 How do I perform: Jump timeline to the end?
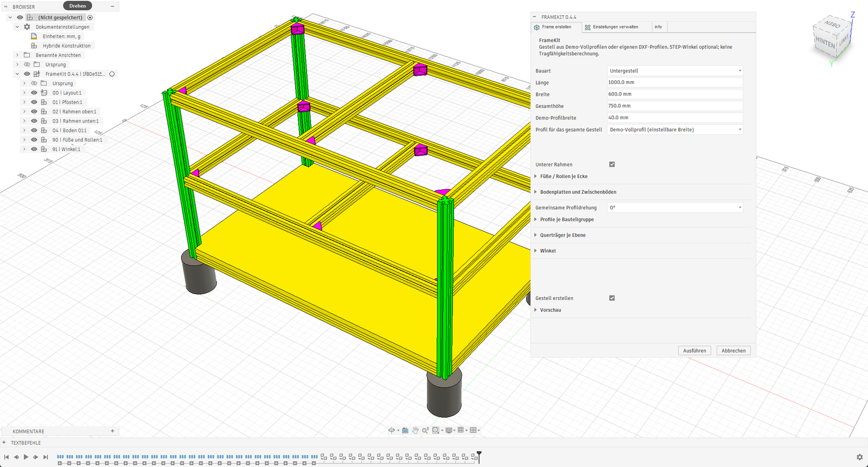pyautogui.click(x=46, y=457)
